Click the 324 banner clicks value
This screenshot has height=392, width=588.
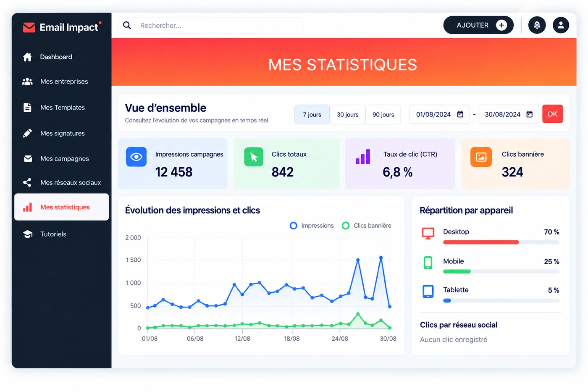pos(512,172)
